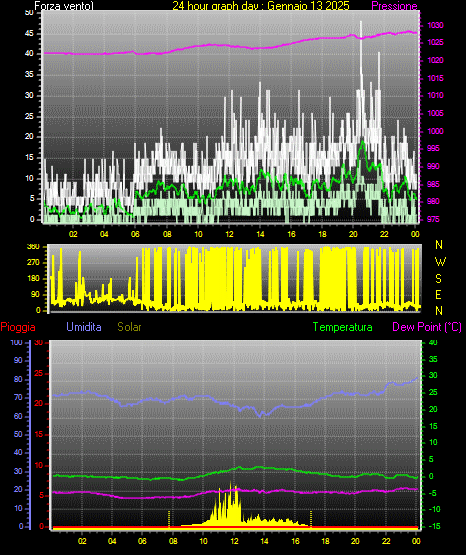Click the Pressione legend label

click(394, 6)
